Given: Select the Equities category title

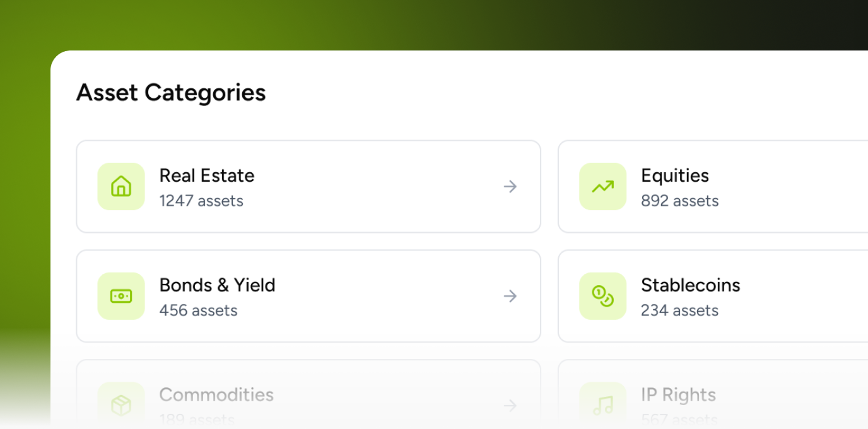Looking at the screenshot, I should click(x=675, y=175).
